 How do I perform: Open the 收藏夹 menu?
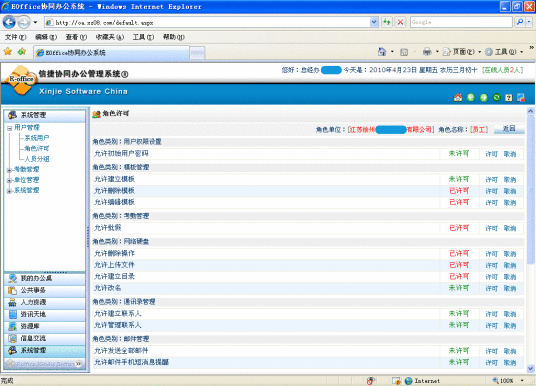pyautogui.click(x=109, y=37)
